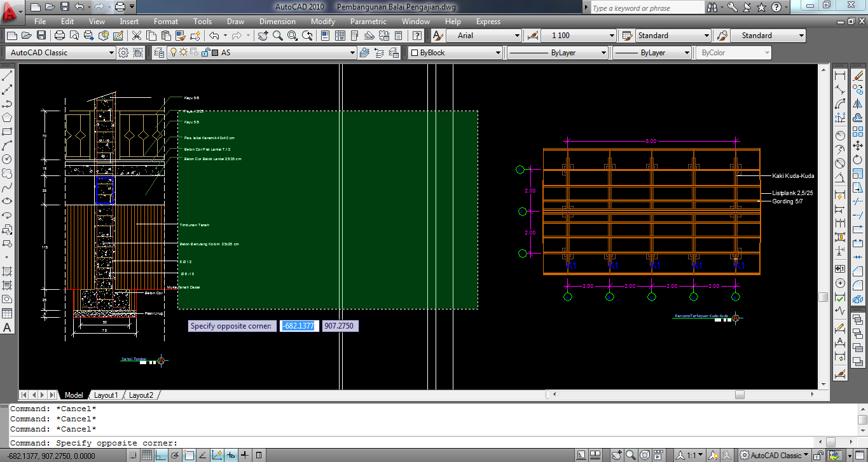Click the AS layer color swatch
Screen dimensions: 868x462
[x=216, y=53]
